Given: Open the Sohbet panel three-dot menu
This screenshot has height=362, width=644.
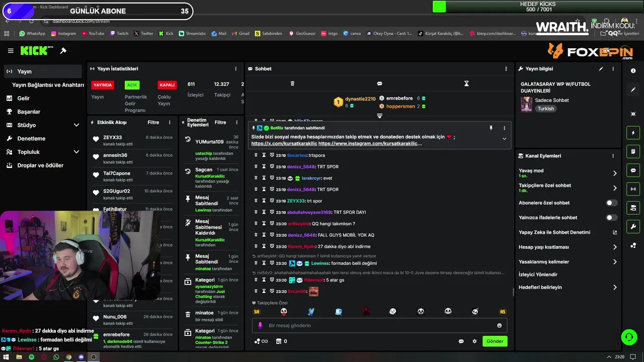Looking at the screenshot, I should 506,69.
